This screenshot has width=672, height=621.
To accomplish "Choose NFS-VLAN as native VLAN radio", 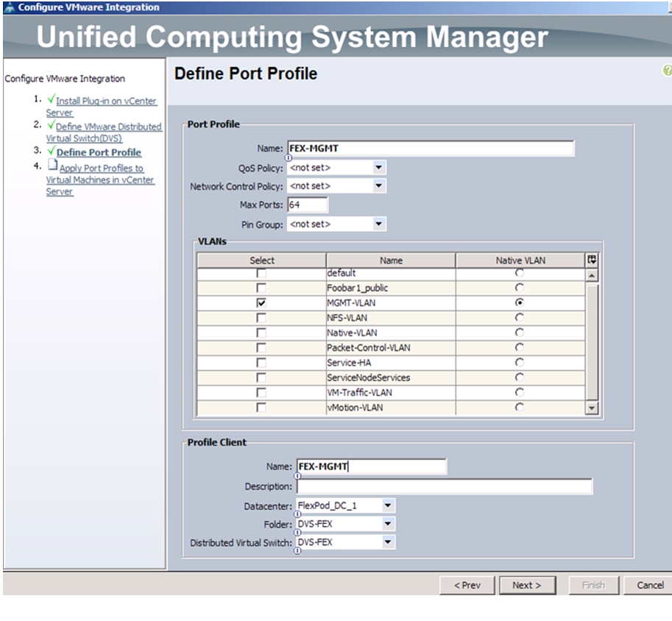I will pos(520,318).
